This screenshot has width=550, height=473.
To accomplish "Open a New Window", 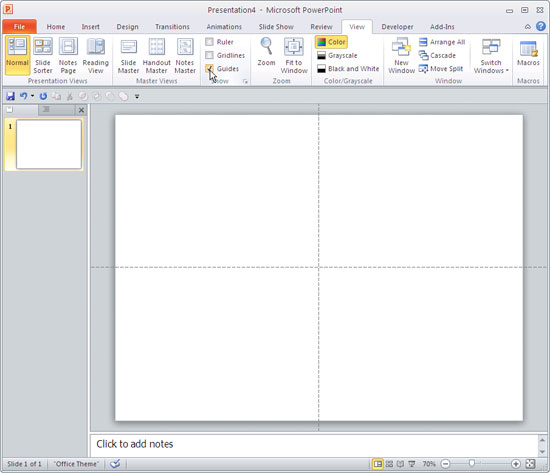I will coord(401,55).
